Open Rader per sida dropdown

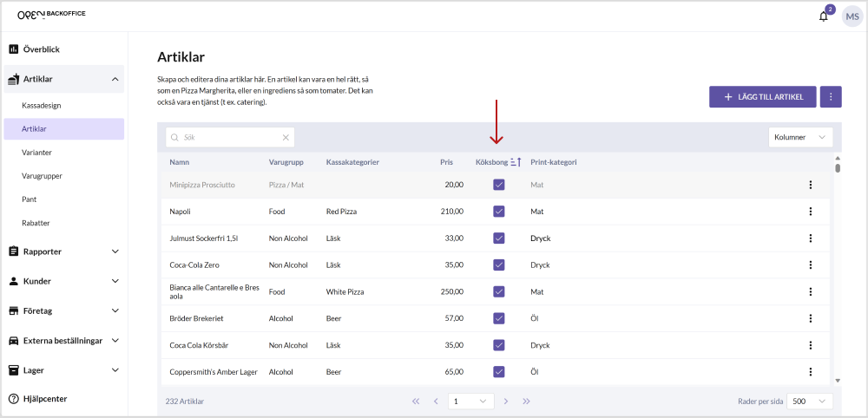point(812,402)
